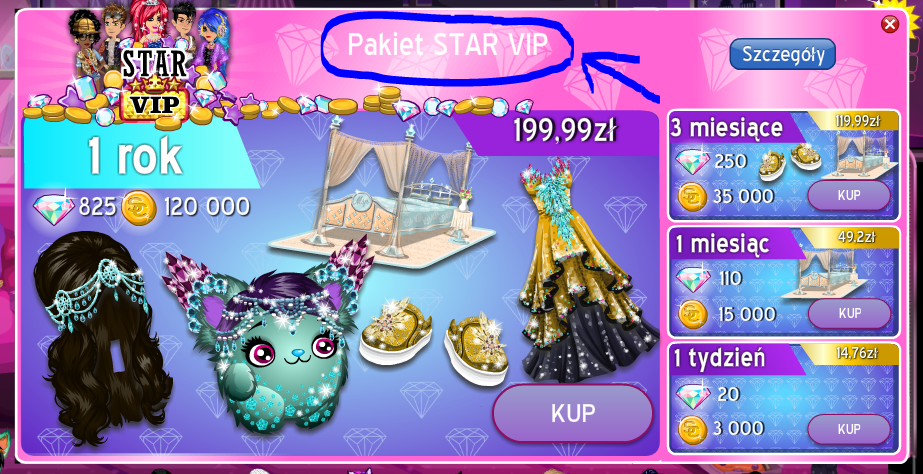Click the StarCoin icon beside 120 000
Viewport: 923px width, 474px height.
tap(139, 208)
